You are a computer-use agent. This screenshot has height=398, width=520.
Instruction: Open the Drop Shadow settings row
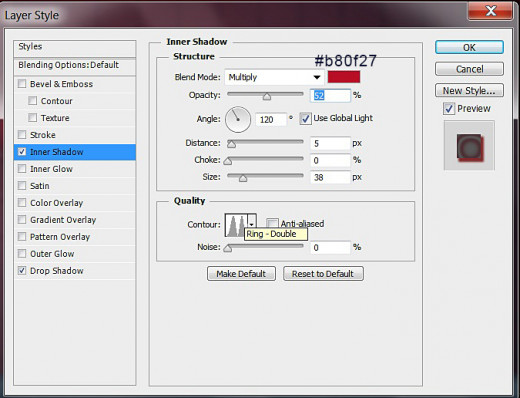point(75,271)
